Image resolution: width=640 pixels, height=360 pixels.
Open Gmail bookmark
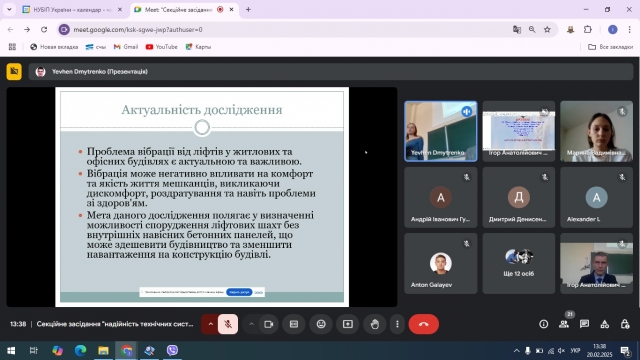(x=126, y=47)
